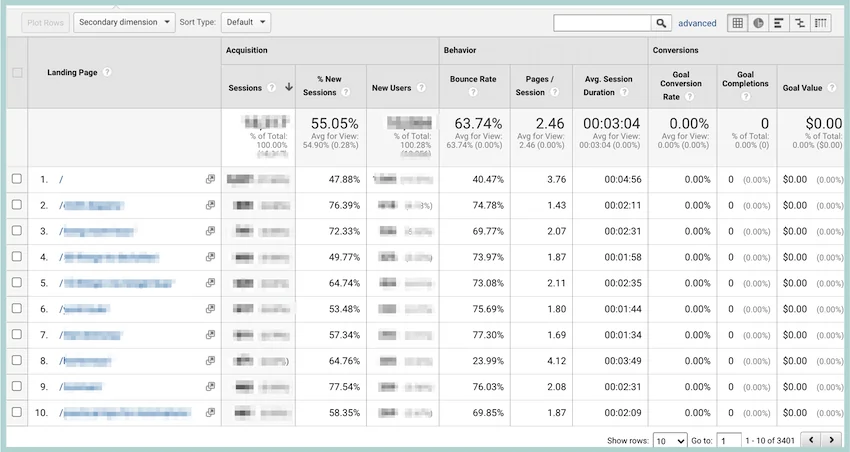Click the Plot Rows button

coord(46,23)
